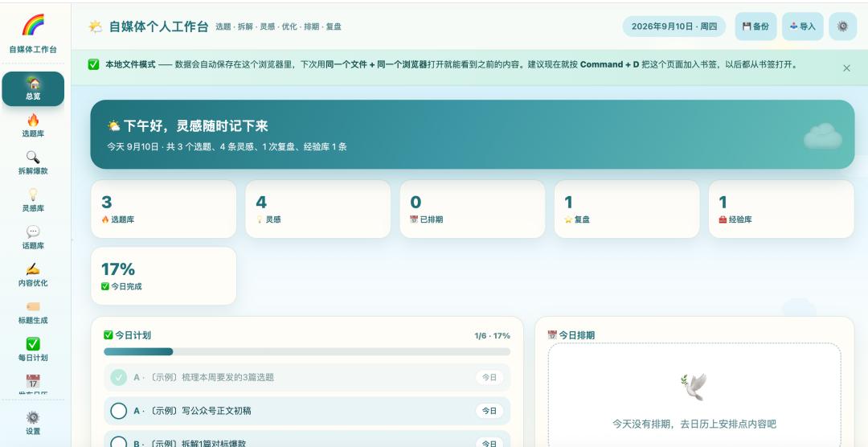
Task: Click the 今日排期 panel heading
Action: [571, 335]
